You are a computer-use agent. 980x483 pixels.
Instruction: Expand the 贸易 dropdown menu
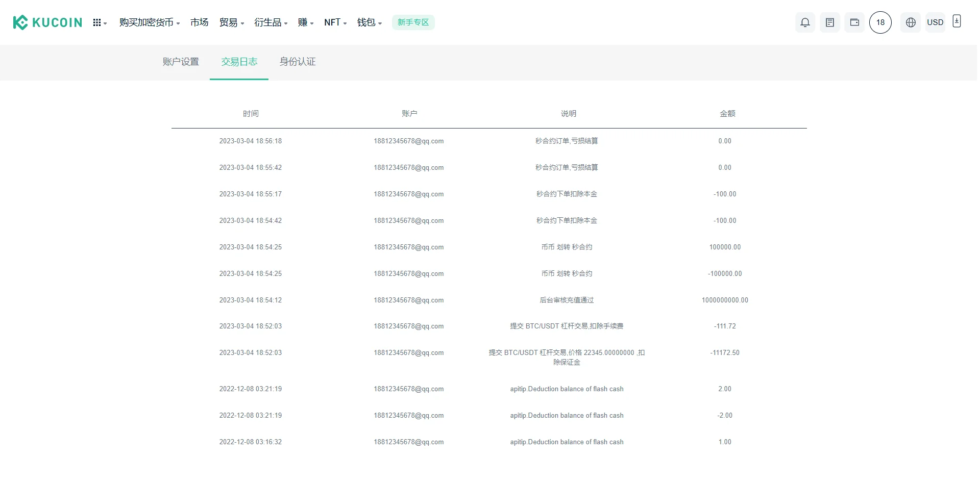coord(231,22)
